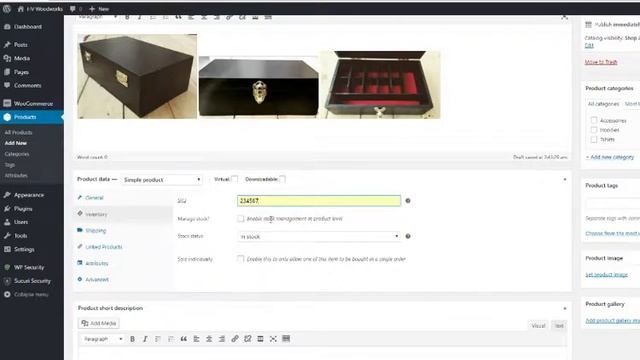Click help icon next to SKU field

pyautogui.click(x=408, y=200)
